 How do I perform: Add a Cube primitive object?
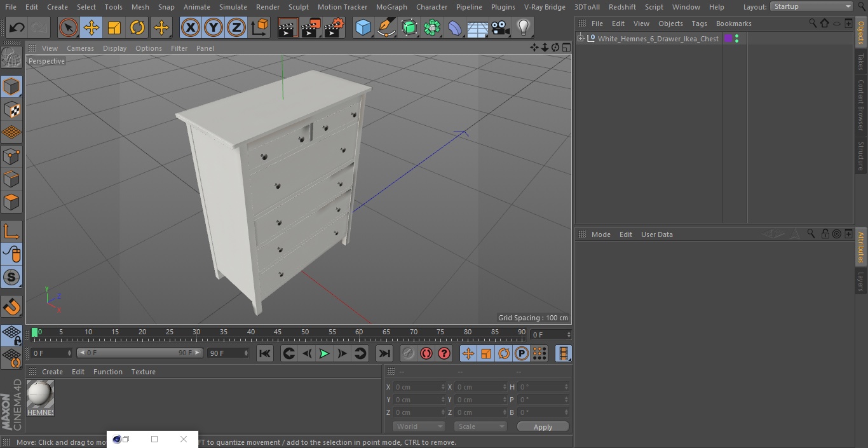[x=363, y=28]
